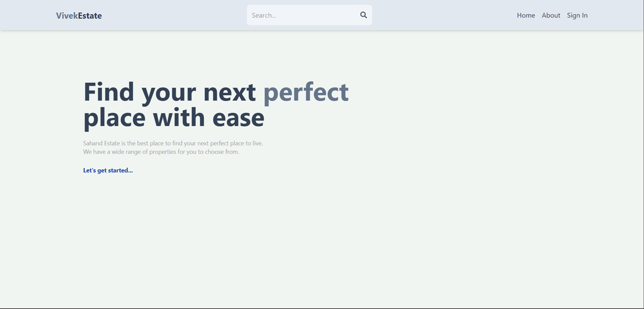
Task: Click the "Search..." placeholder text
Action: (264, 15)
